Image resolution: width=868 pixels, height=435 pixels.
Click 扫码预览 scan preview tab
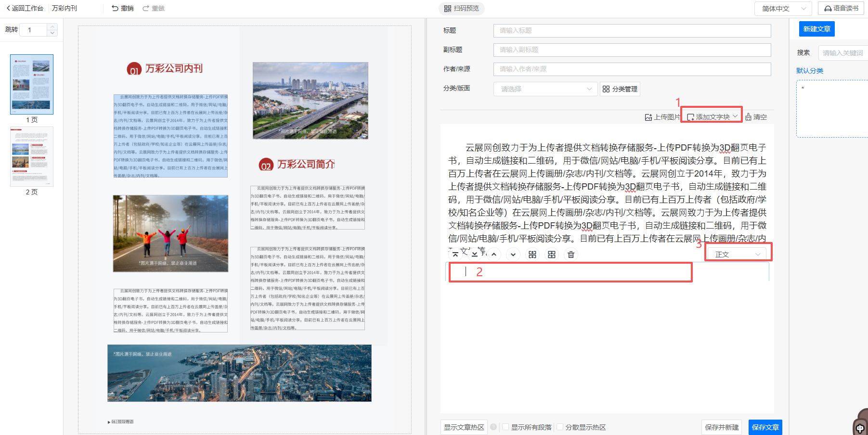click(x=461, y=9)
